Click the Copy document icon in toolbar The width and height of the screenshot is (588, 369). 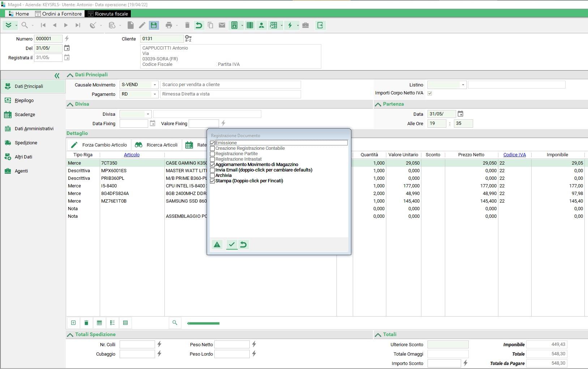[210, 25]
